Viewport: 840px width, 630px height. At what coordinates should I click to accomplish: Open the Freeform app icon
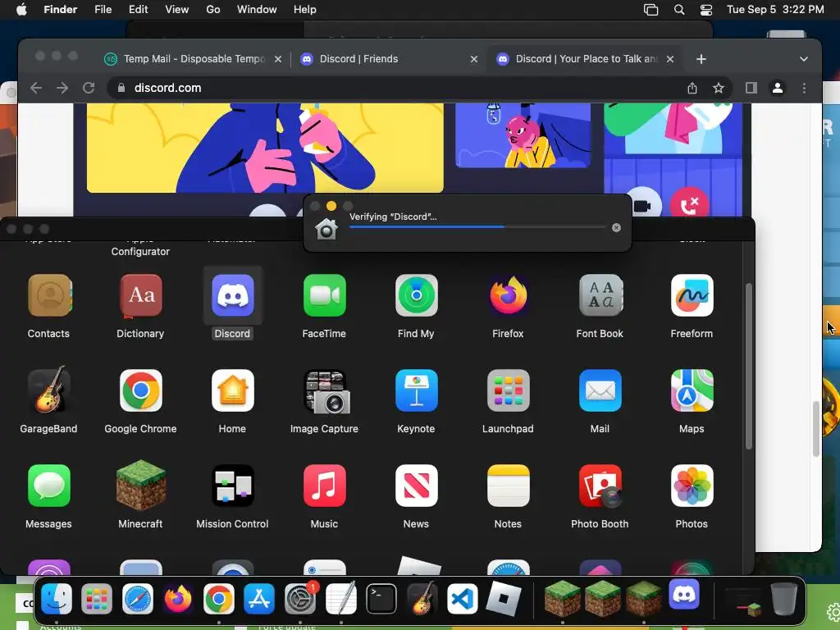point(692,295)
